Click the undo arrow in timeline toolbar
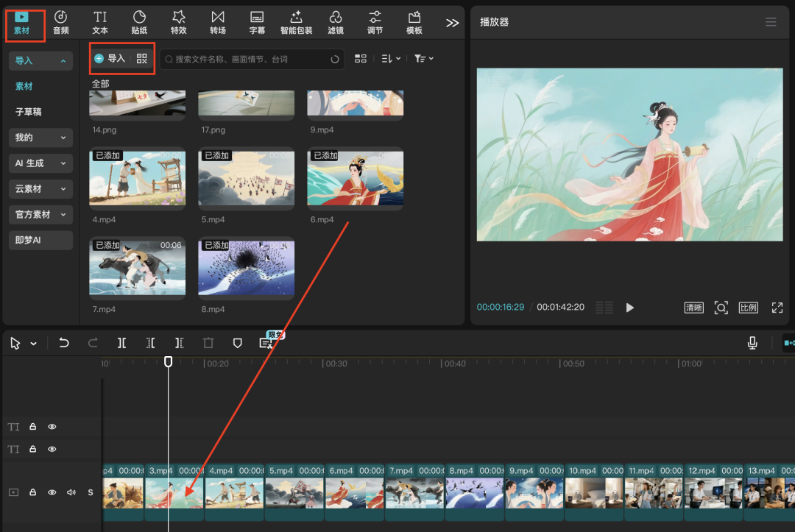Screen dimensions: 795x532 (x=64, y=343)
